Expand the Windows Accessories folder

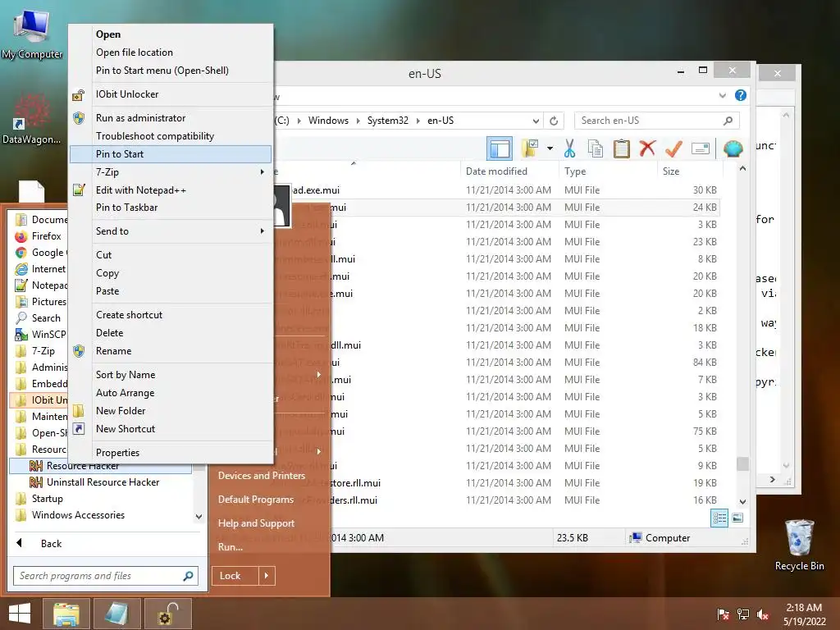[x=101, y=515]
